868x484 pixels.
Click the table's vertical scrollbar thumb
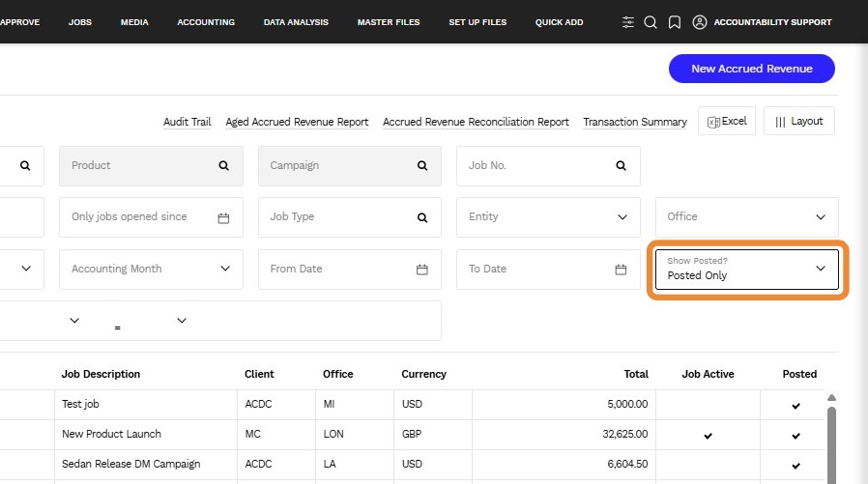tap(831, 445)
